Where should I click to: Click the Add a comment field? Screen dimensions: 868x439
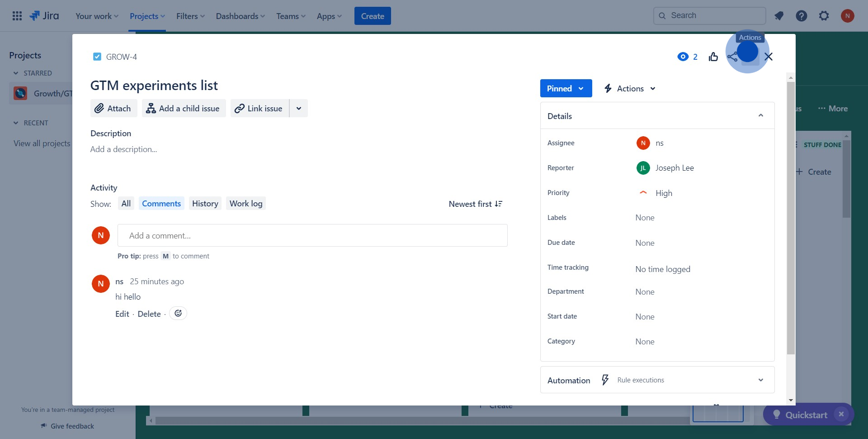pyautogui.click(x=312, y=235)
